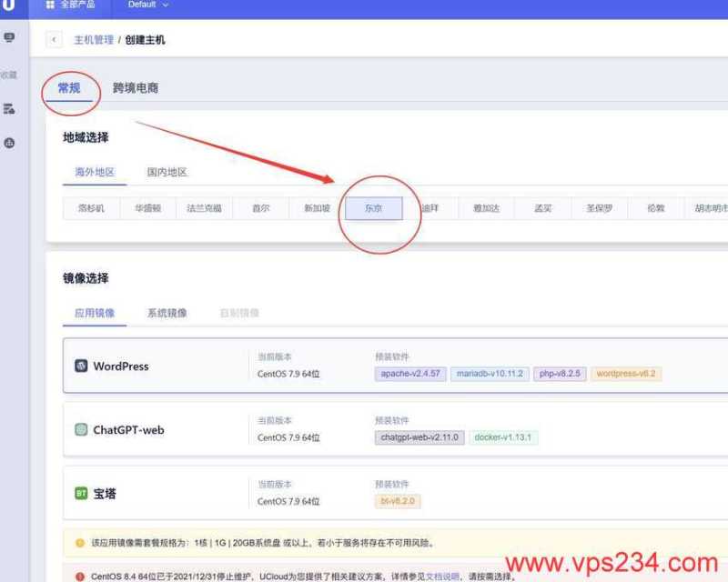Screen dimensions: 728x582
Task: Click the globe icon in the left sidebar
Action: 9,142
